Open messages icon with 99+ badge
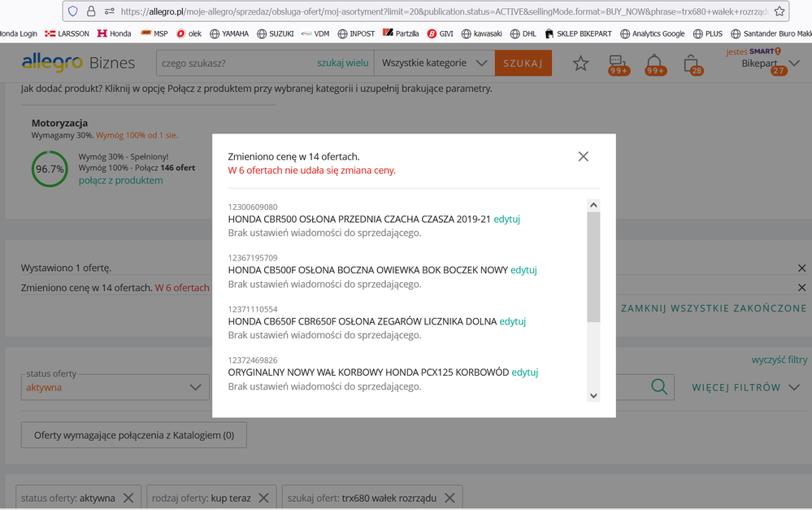This screenshot has height=510, width=812. click(x=617, y=63)
